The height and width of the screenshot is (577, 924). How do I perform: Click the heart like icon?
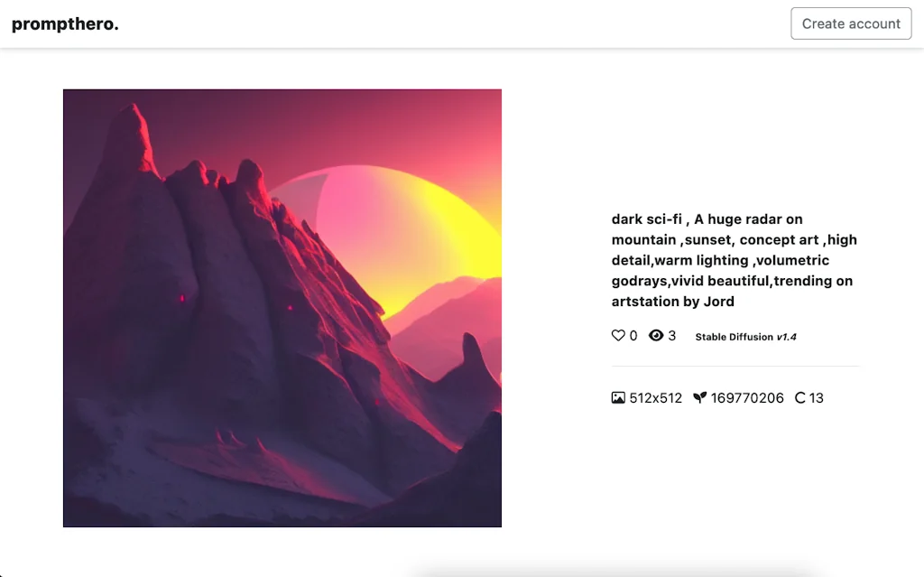(x=617, y=336)
